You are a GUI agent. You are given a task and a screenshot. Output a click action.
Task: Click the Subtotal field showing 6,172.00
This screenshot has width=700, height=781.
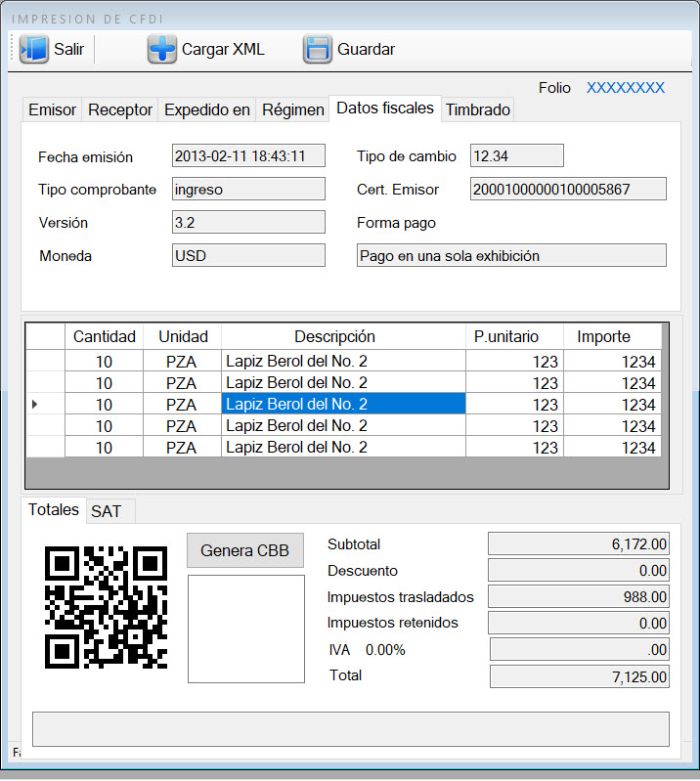tap(579, 543)
